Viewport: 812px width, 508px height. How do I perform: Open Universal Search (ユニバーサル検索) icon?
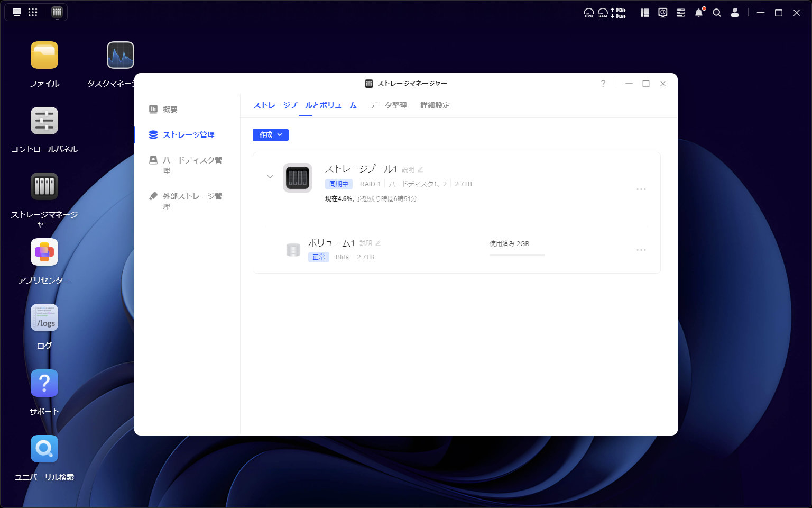(x=44, y=449)
